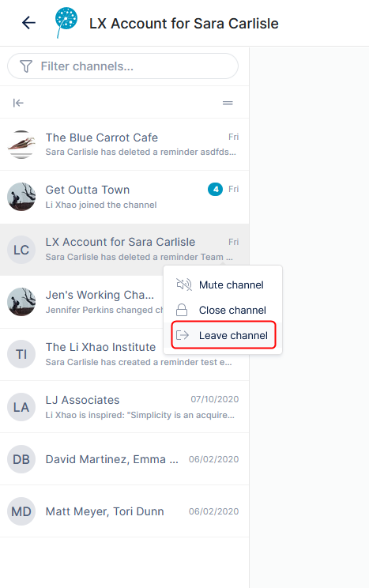The image size is (369, 588).
Task: Open Get Outta Town channel
Action: (124, 197)
